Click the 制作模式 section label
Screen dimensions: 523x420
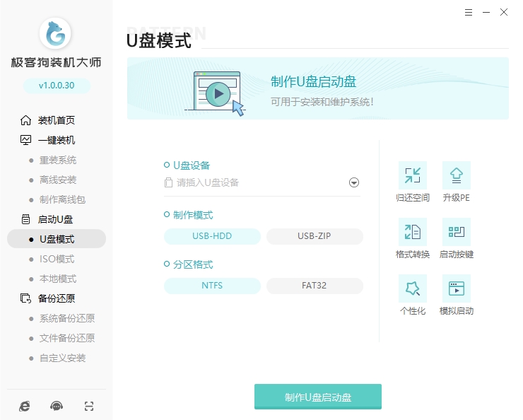click(x=193, y=215)
